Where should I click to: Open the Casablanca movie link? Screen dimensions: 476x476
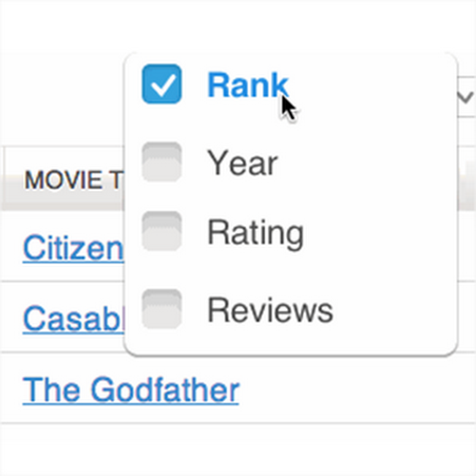point(73,319)
